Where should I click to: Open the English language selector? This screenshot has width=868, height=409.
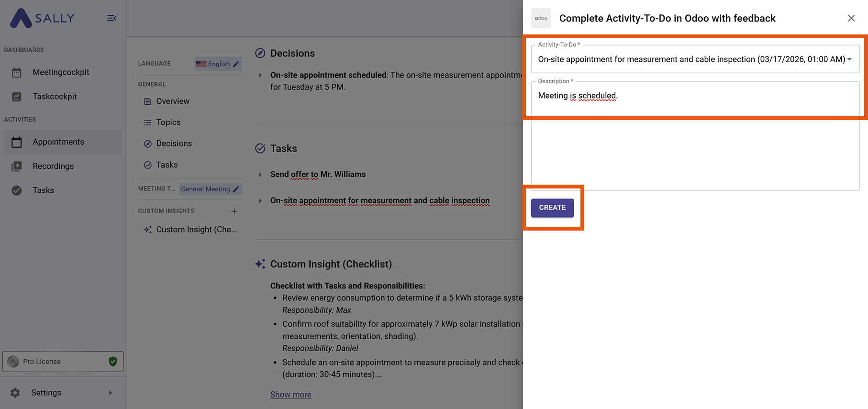coord(218,64)
